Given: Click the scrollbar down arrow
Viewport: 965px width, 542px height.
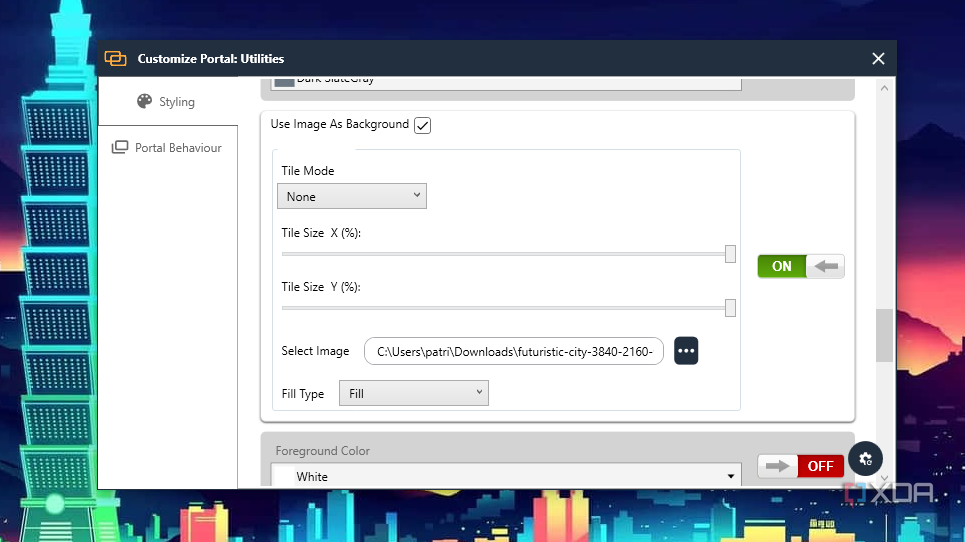Looking at the screenshot, I should (884, 479).
